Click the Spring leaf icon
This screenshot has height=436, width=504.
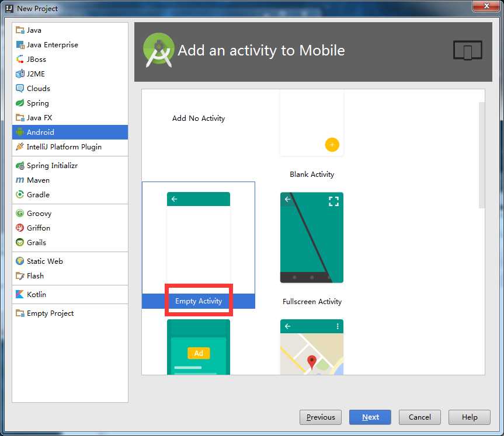coord(20,103)
